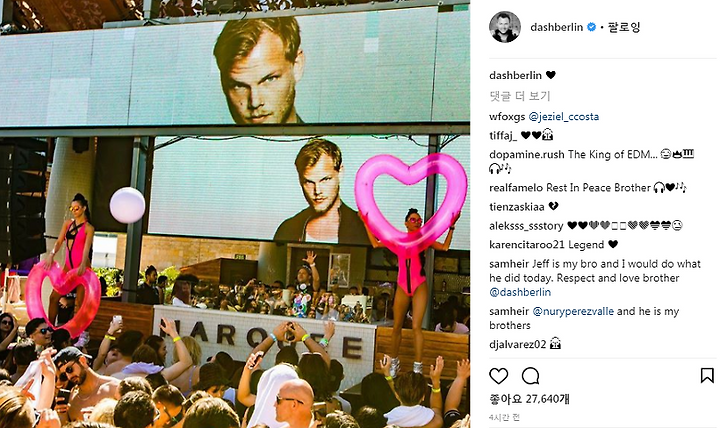
Task: Open dashberlin profile picture avatar
Action: (505, 27)
